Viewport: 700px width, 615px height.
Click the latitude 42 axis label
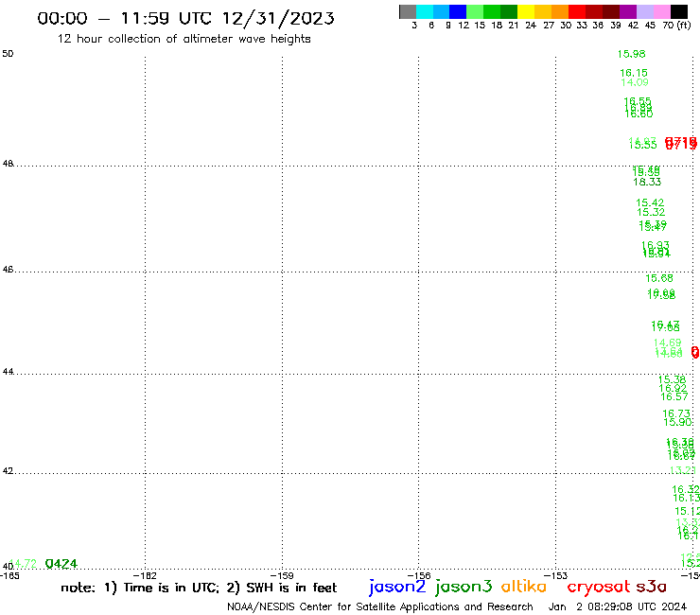pyautogui.click(x=8, y=471)
